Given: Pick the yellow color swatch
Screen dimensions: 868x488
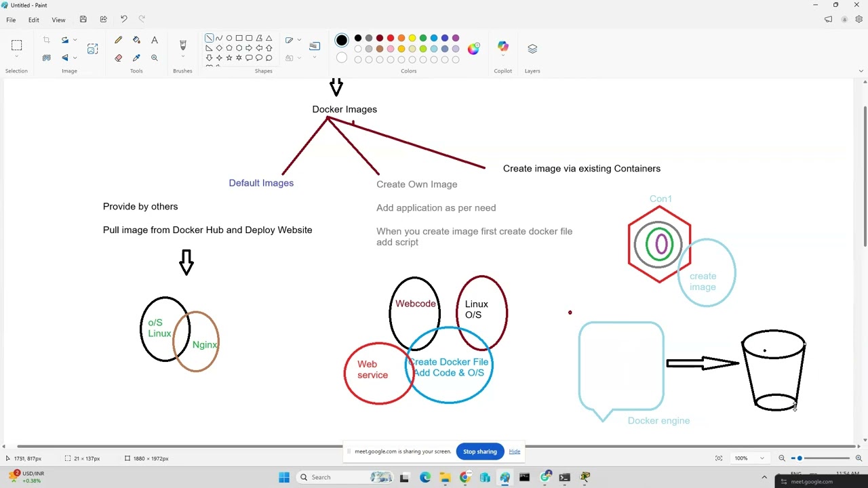Looking at the screenshot, I should [412, 38].
